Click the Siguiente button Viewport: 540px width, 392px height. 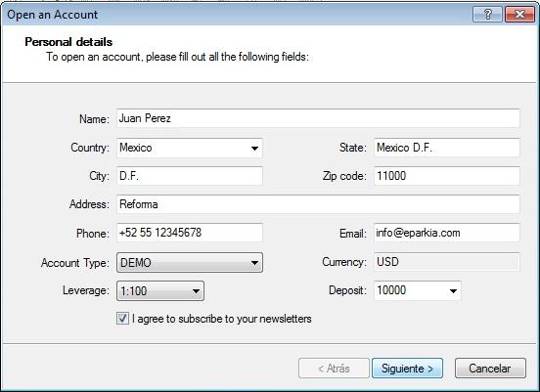pos(407,369)
